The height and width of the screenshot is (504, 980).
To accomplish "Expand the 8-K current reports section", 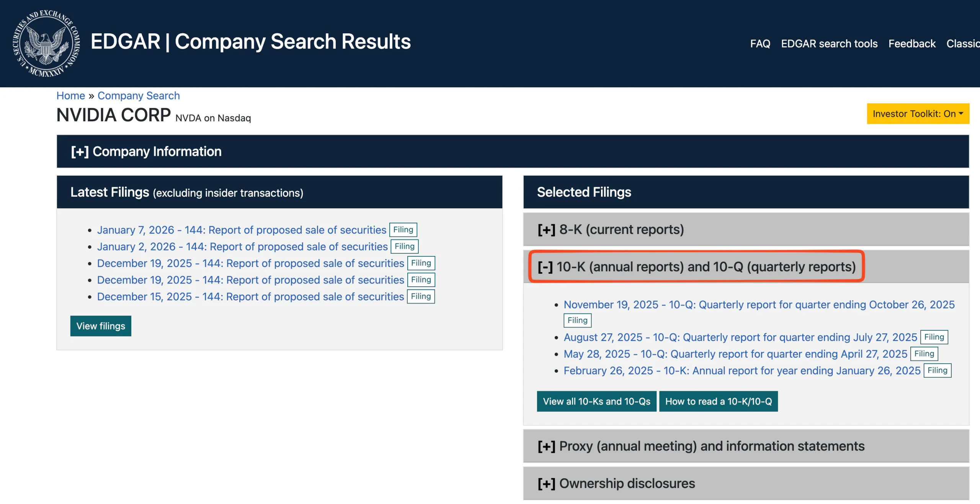I will pos(610,230).
